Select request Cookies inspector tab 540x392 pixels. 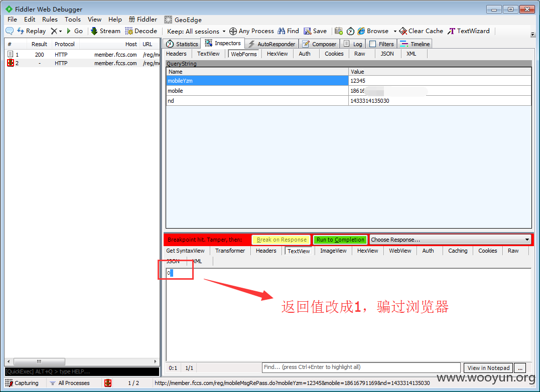(334, 54)
